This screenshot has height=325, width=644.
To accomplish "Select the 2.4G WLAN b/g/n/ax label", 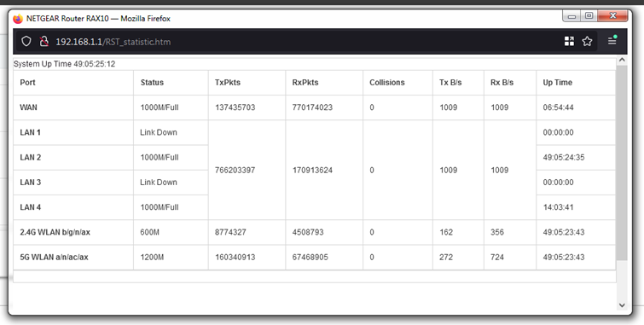I will [x=55, y=232].
